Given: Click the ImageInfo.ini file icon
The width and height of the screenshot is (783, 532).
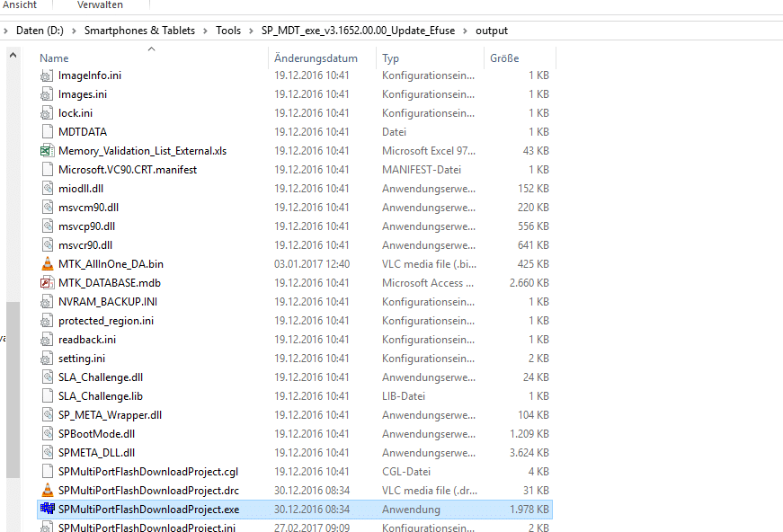Looking at the screenshot, I should pyautogui.click(x=47, y=75).
